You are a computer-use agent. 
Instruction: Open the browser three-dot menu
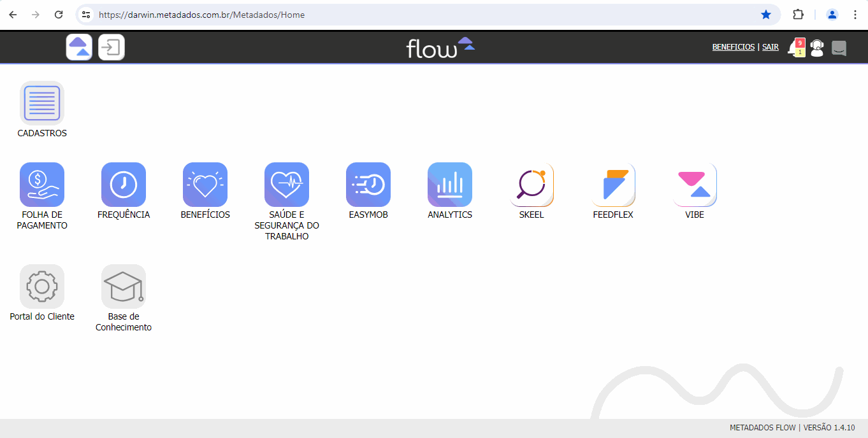(855, 15)
